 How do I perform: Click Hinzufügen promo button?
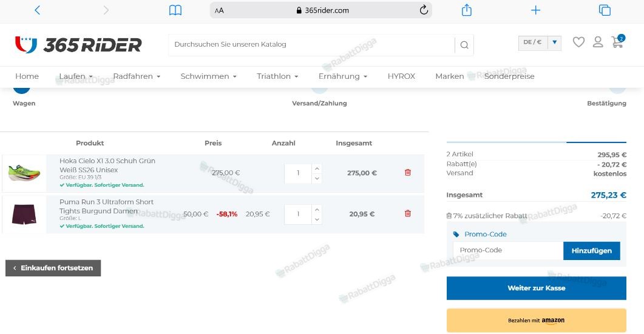tap(591, 251)
